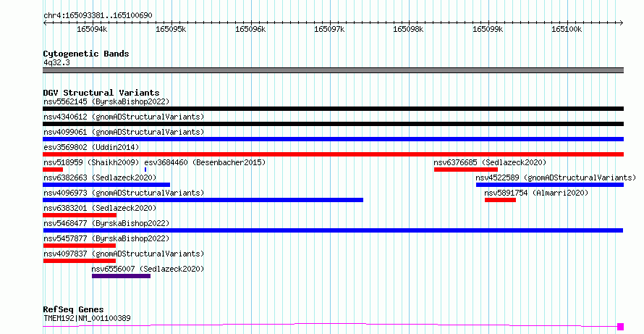Click the RefSeq Genes track title
Viewport: 644px width, 334px height.
(x=74, y=309)
